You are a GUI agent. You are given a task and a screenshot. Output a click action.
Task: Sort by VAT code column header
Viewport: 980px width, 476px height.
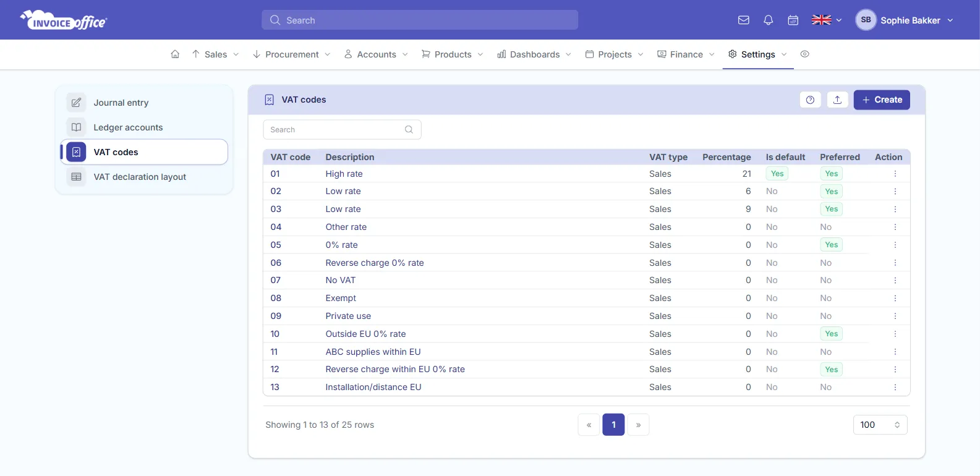point(290,157)
